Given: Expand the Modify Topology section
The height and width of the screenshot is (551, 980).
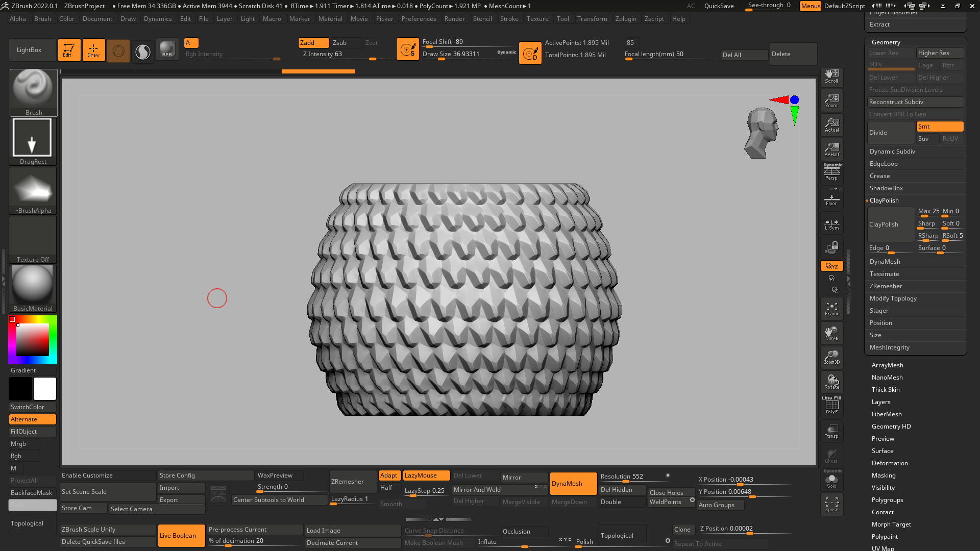Looking at the screenshot, I should pos(893,298).
